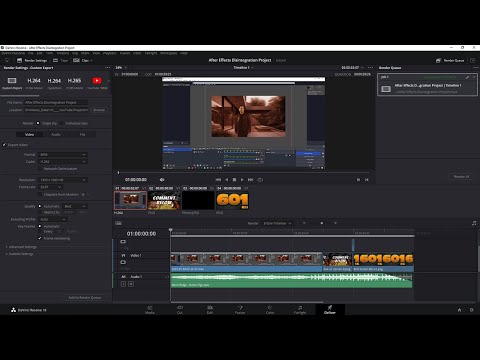Open the Media page
The image size is (480, 360).
coord(150,310)
